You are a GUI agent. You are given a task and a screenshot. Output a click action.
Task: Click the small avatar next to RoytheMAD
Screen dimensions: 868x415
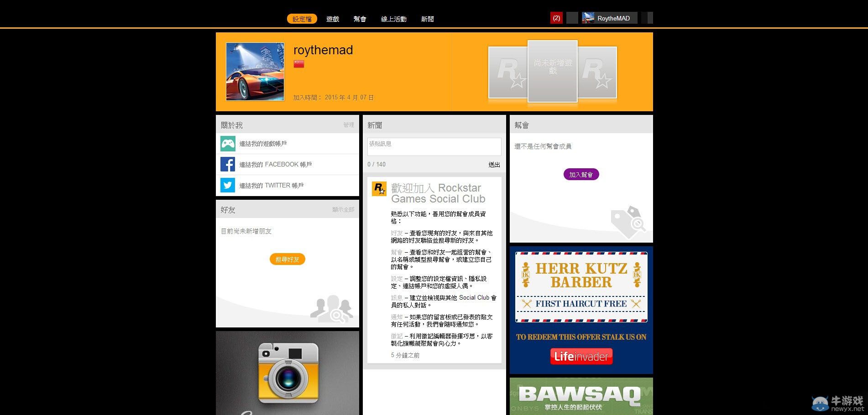[x=588, y=18]
